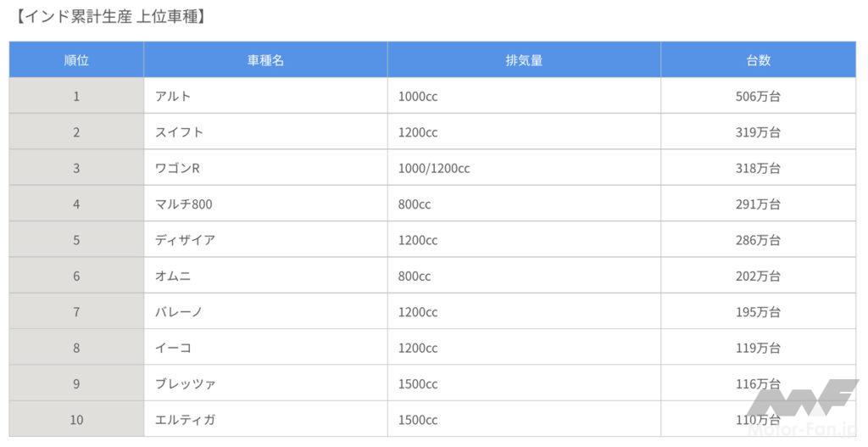This screenshot has width=868, height=447.
Task: Click the オムニ model name cell
Action: tap(172, 277)
